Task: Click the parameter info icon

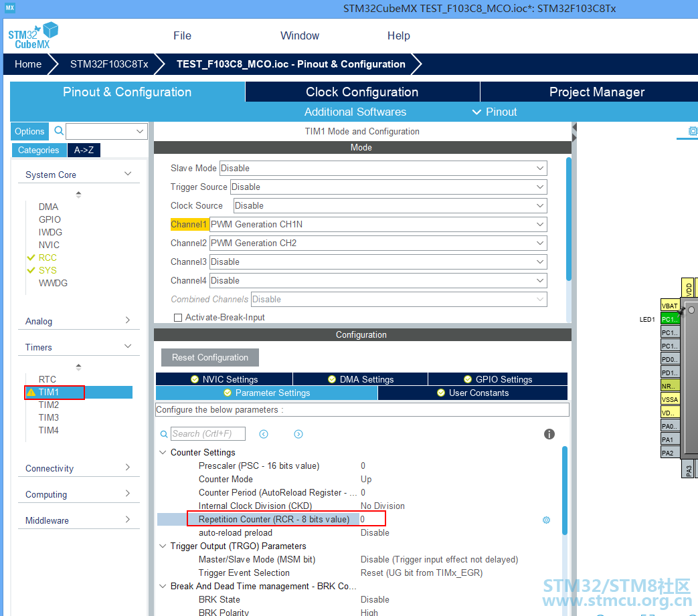Action: click(x=549, y=434)
